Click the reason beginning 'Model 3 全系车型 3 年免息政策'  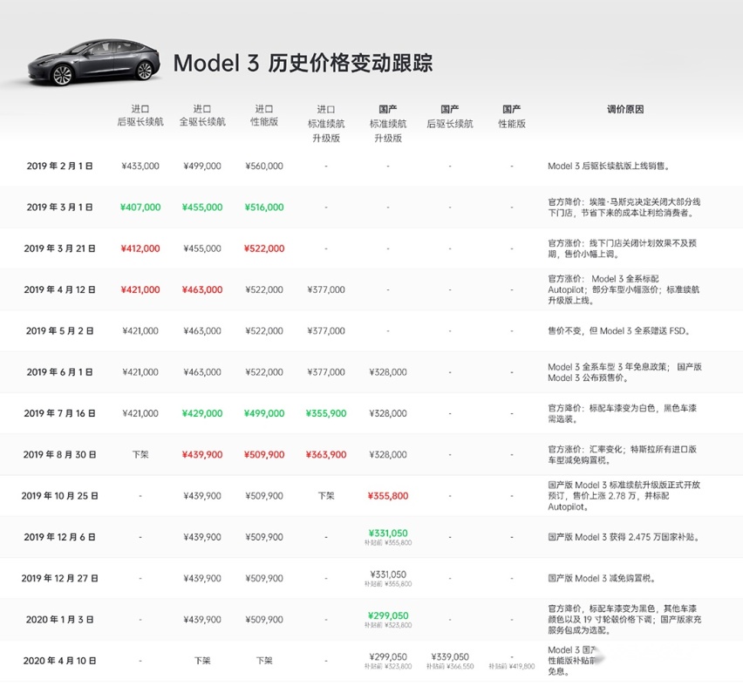(x=625, y=372)
